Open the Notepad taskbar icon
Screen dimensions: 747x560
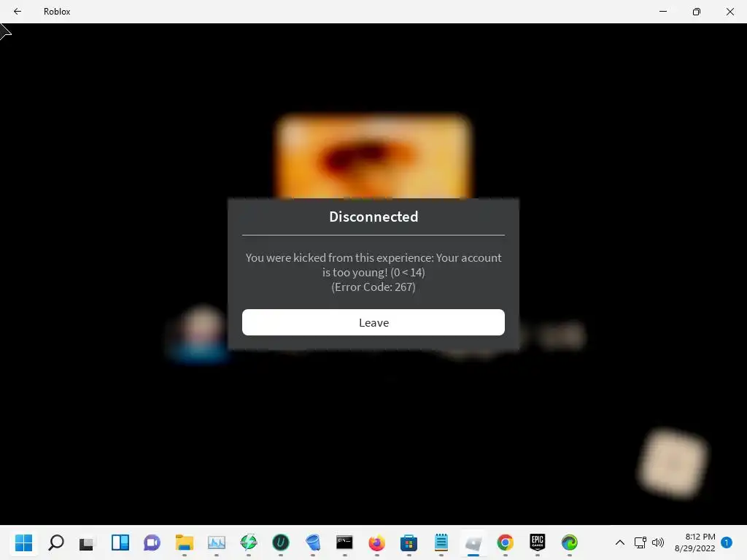point(441,542)
